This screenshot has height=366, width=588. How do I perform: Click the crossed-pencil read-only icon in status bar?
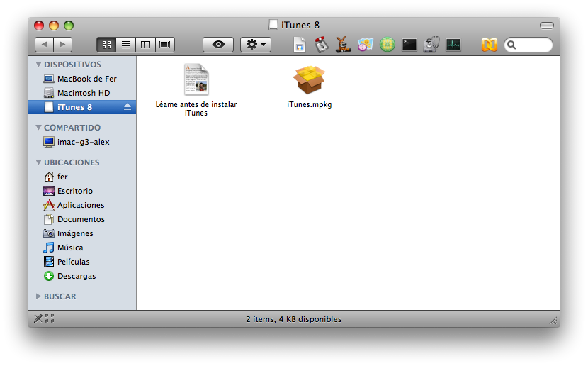click(x=38, y=318)
